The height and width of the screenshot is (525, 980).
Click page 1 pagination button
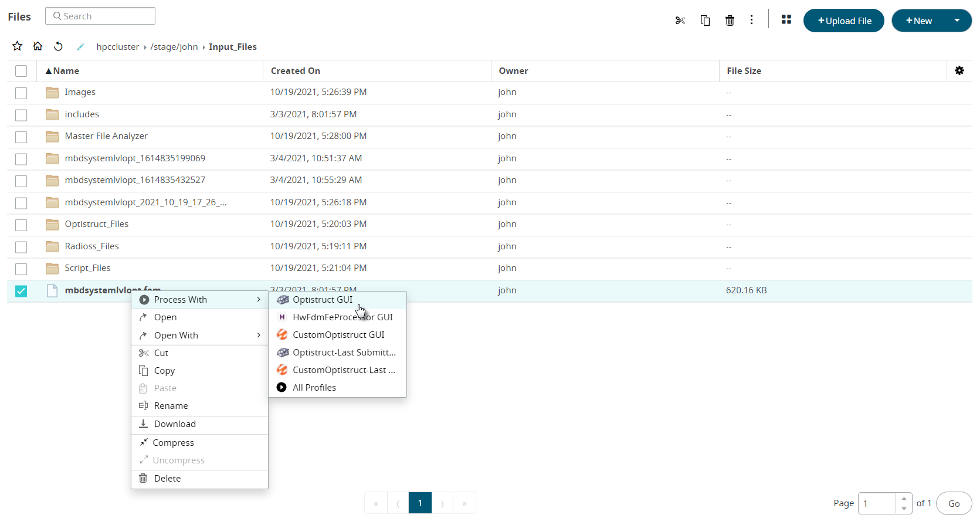(x=420, y=503)
